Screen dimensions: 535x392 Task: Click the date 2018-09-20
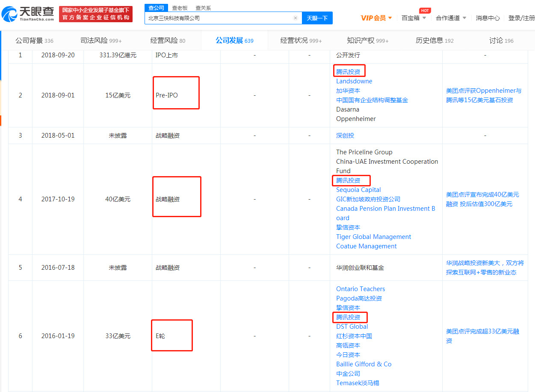(x=58, y=55)
